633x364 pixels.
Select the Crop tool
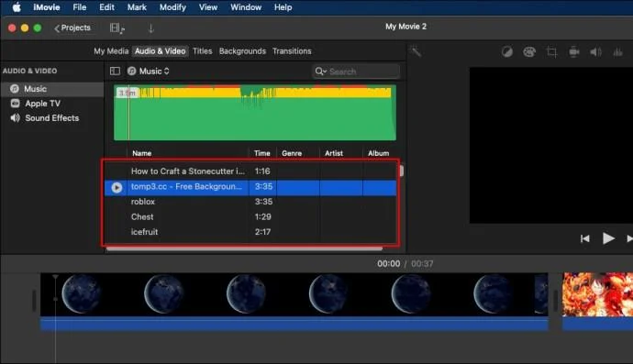551,51
